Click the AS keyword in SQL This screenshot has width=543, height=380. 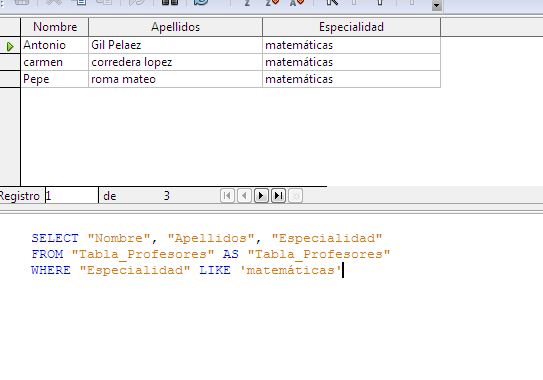click(231, 254)
